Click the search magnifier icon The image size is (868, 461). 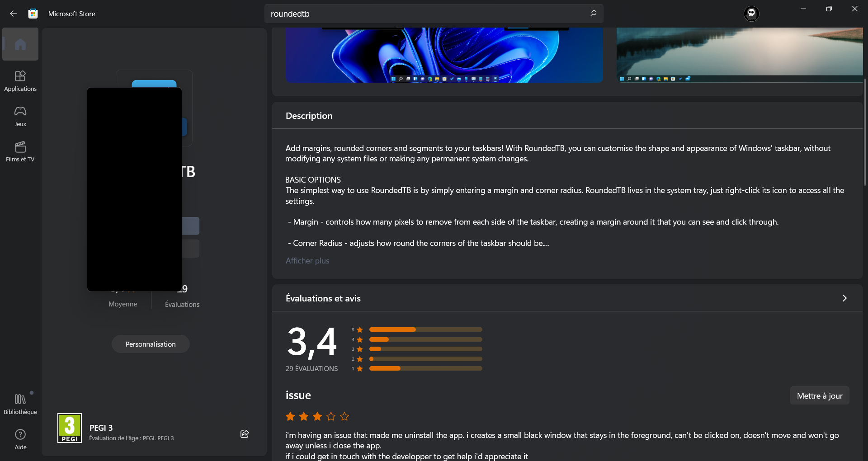(x=593, y=14)
